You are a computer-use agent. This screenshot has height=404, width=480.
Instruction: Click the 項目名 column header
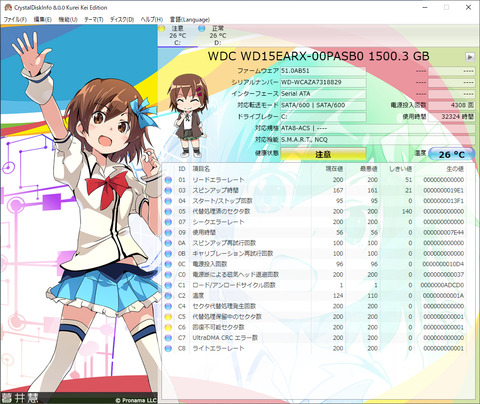coord(201,169)
